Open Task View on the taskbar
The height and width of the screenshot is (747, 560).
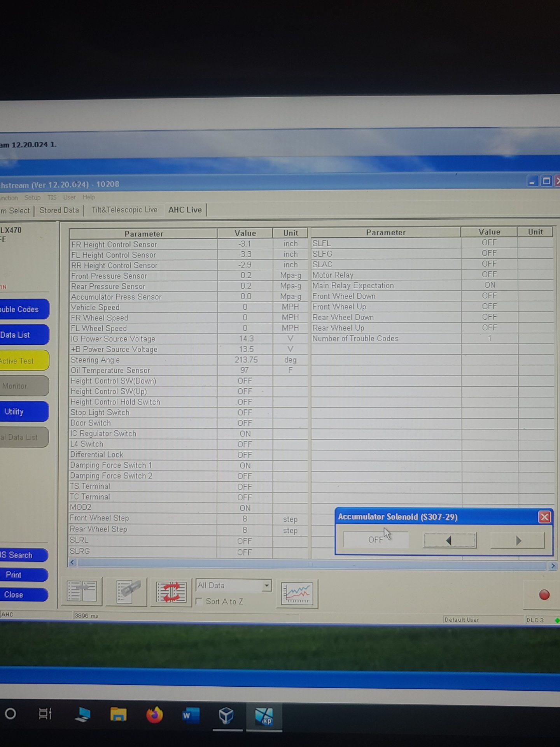[45, 714]
